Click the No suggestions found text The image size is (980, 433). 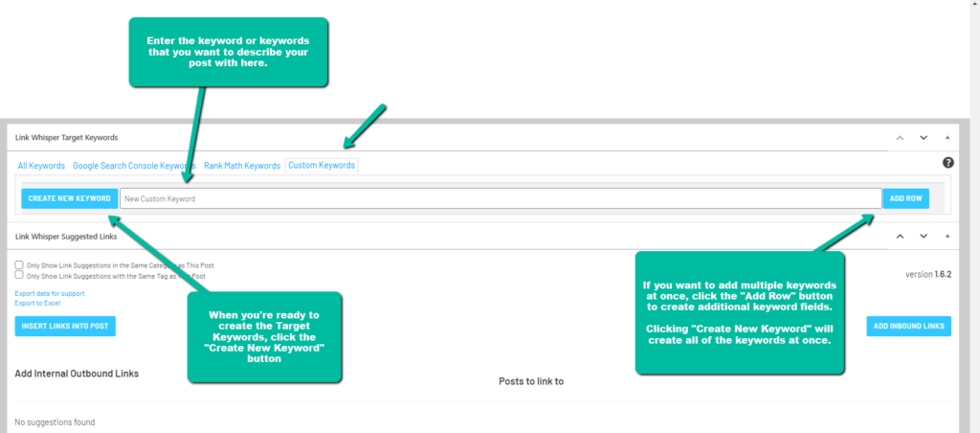[55, 422]
